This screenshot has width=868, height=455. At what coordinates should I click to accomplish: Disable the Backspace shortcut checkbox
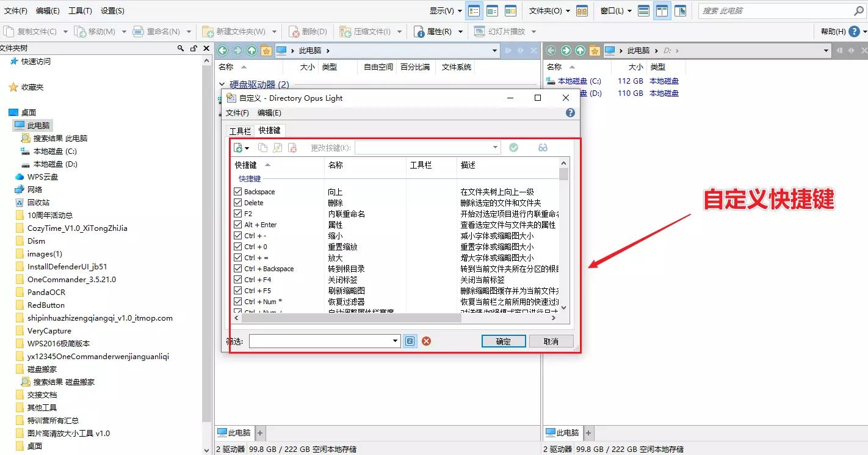237,191
